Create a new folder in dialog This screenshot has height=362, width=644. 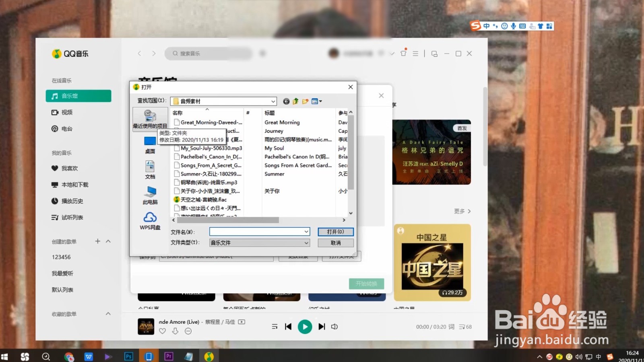(305, 101)
